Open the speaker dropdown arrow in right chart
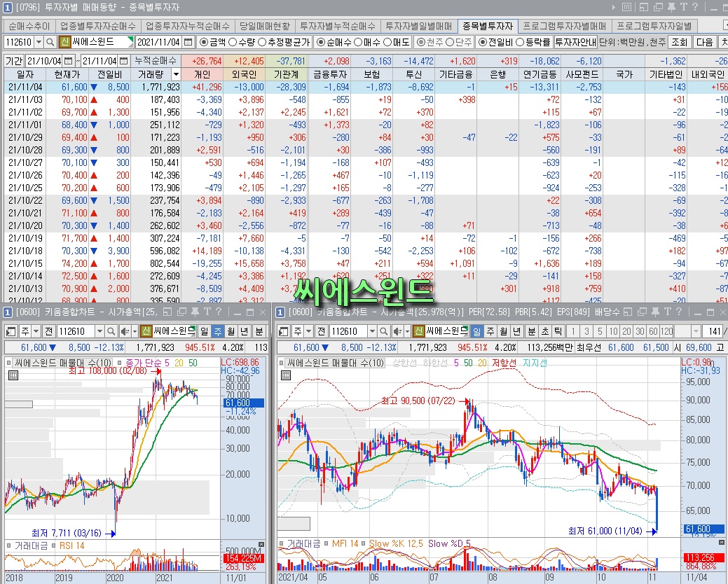 [x=408, y=331]
